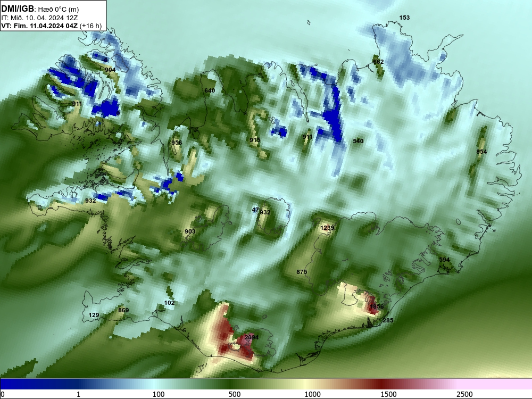This screenshot has height=399, width=532.
Task: Click the 285 value label
Action: coord(388,320)
